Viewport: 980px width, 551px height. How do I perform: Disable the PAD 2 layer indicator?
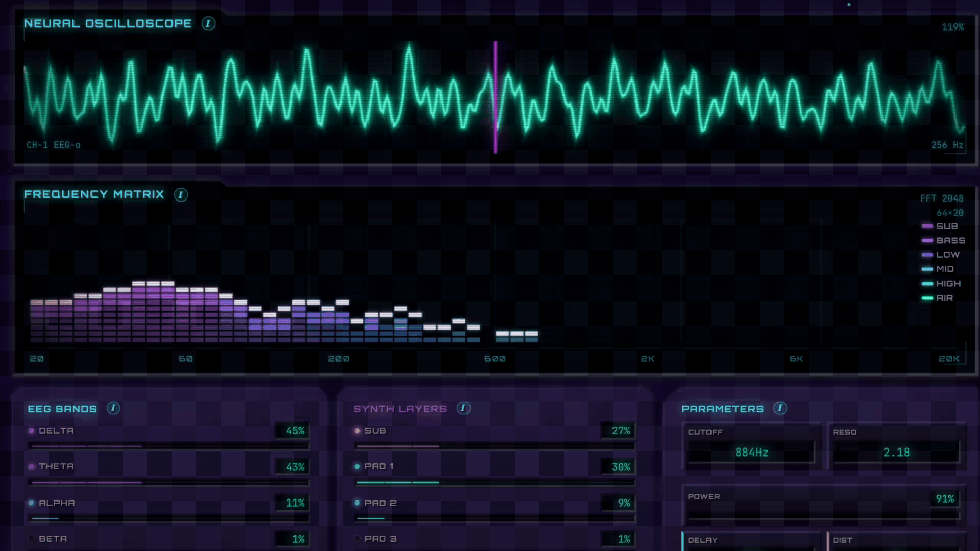point(356,503)
